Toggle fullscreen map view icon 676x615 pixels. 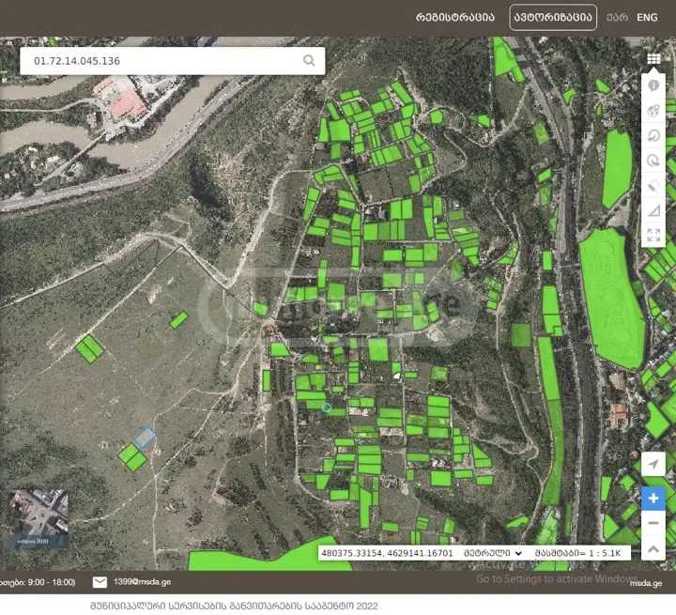[653, 236]
